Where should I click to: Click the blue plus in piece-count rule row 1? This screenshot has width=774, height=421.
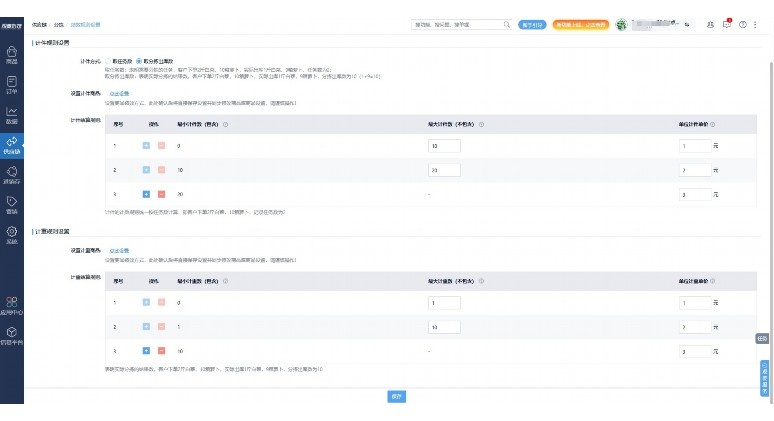click(x=146, y=146)
